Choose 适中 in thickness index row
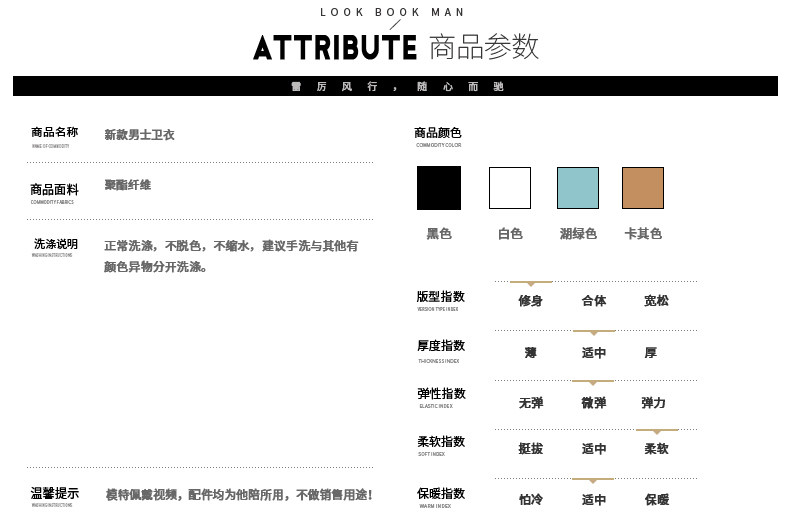 click(594, 353)
